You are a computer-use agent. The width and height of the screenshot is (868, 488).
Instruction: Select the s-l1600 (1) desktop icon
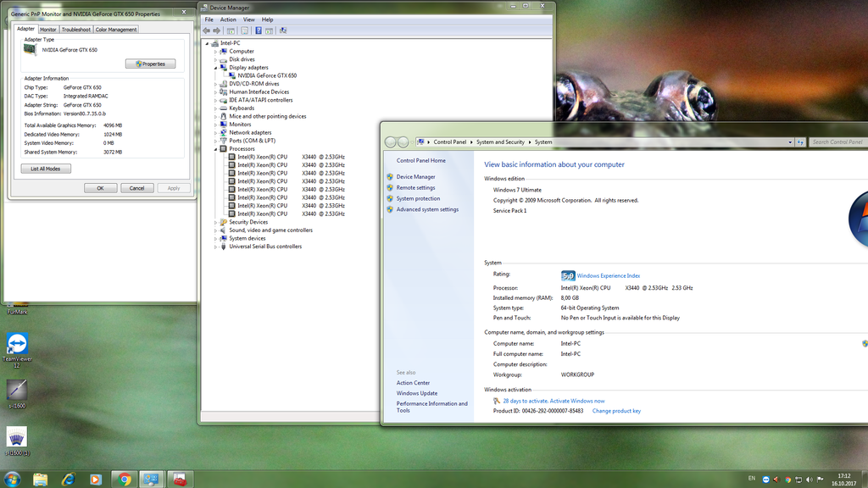(x=17, y=441)
